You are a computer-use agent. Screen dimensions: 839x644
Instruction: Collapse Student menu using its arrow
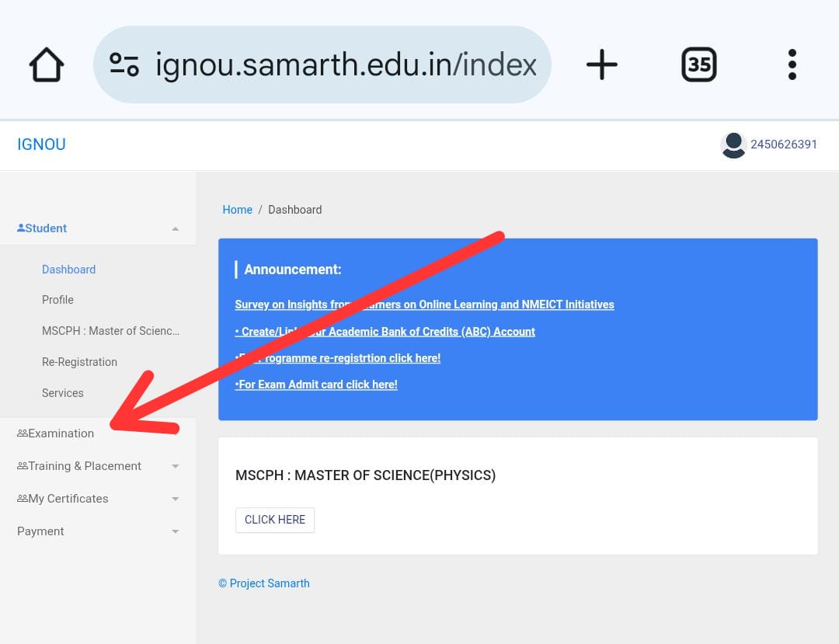click(x=175, y=229)
